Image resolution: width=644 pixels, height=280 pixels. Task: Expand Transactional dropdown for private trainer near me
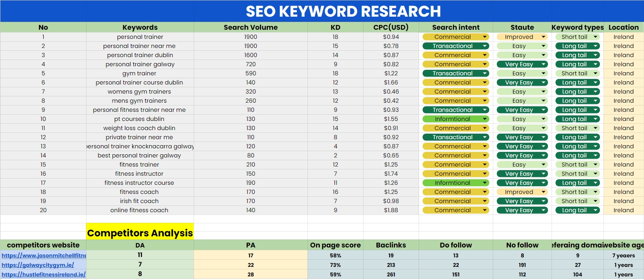[x=484, y=137]
